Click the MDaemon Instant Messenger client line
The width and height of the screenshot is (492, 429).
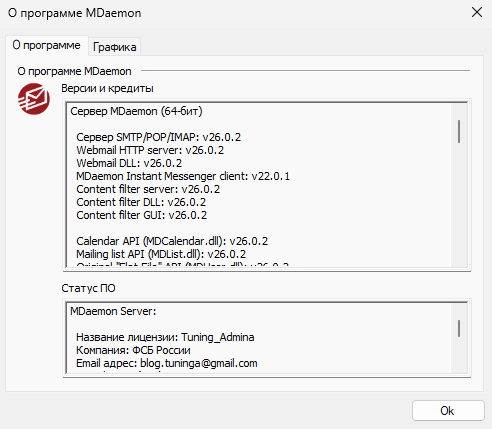click(x=183, y=176)
